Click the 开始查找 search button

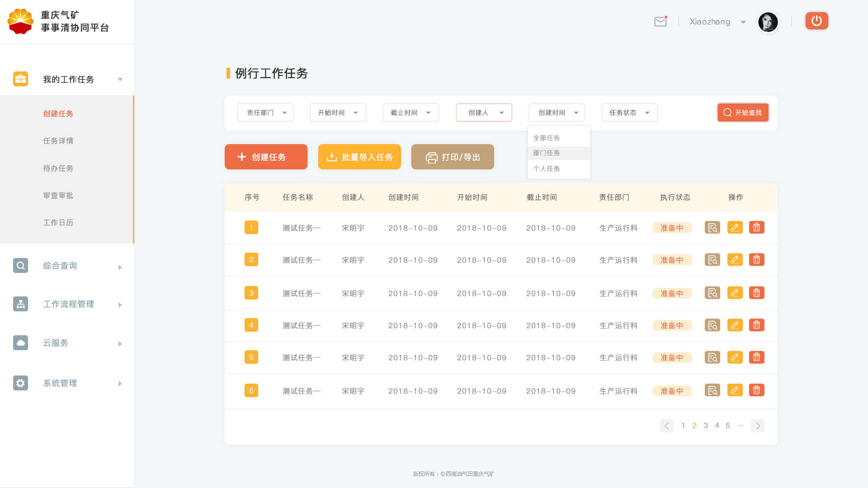[x=743, y=113]
